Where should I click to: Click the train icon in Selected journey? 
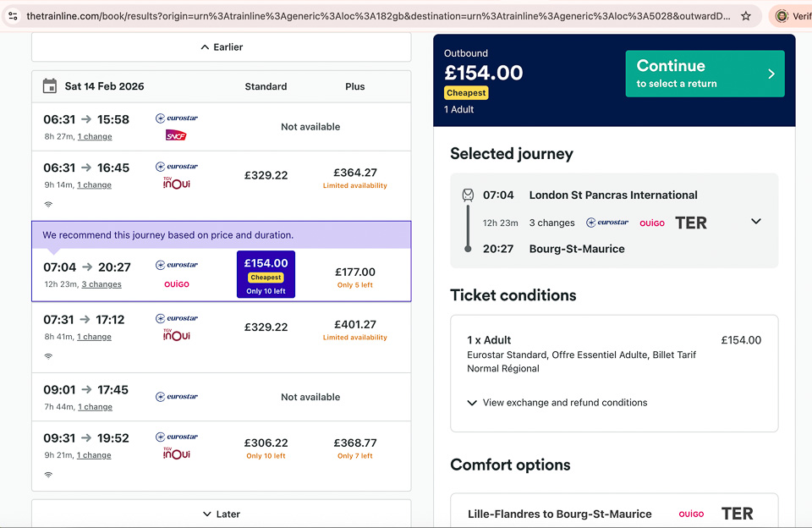[x=468, y=195]
